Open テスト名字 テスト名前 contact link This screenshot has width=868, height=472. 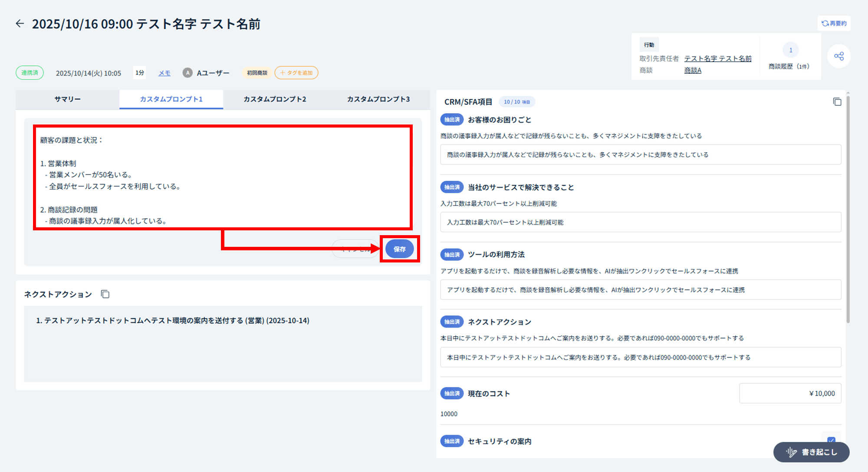tap(717, 59)
